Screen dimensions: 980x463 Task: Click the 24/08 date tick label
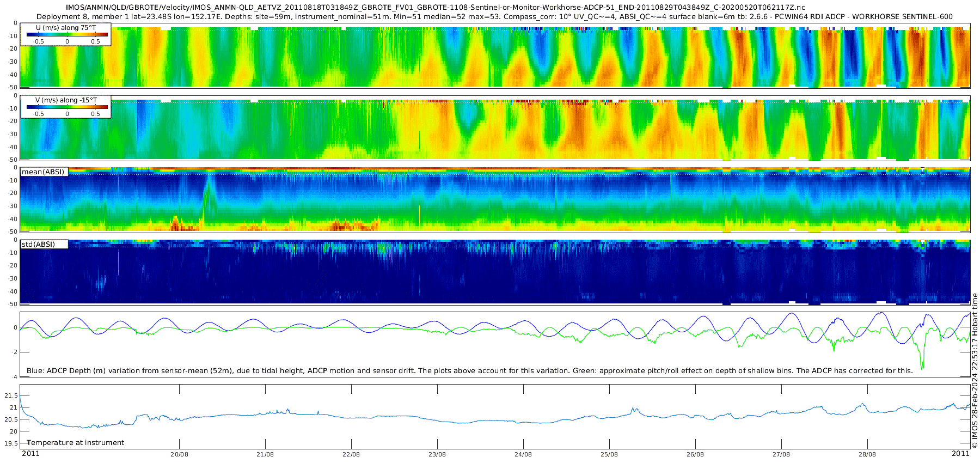pyautogui.click(x=523, y=454)
